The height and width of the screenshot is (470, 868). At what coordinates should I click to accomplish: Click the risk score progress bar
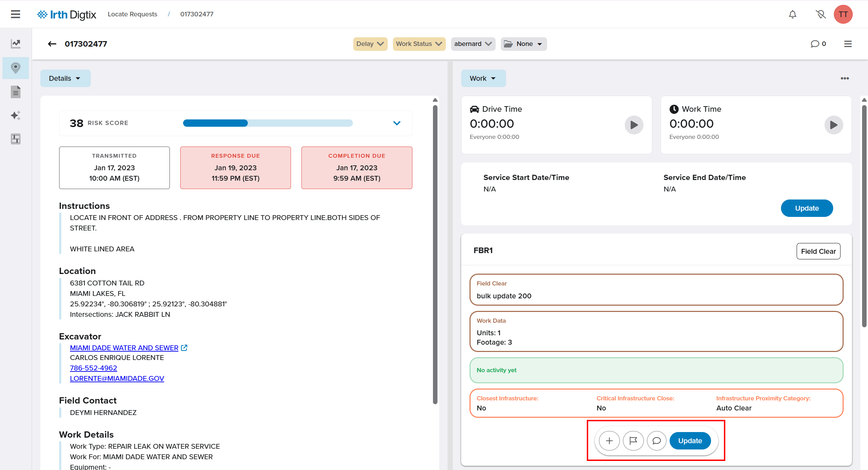coord(268,123)
